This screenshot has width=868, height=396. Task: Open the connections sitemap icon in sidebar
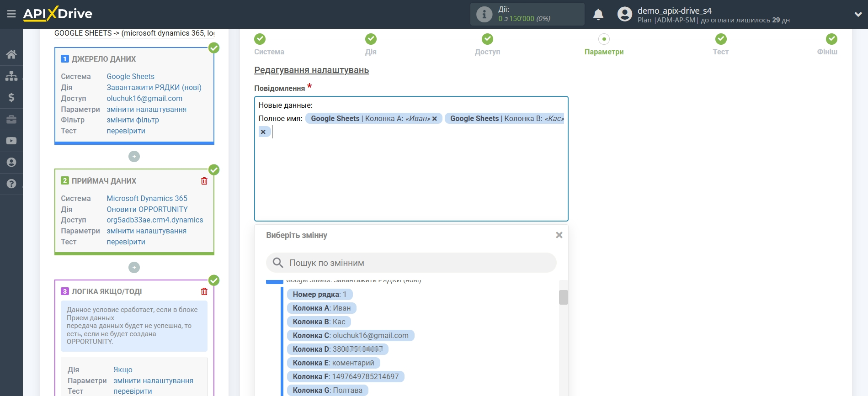11,76
